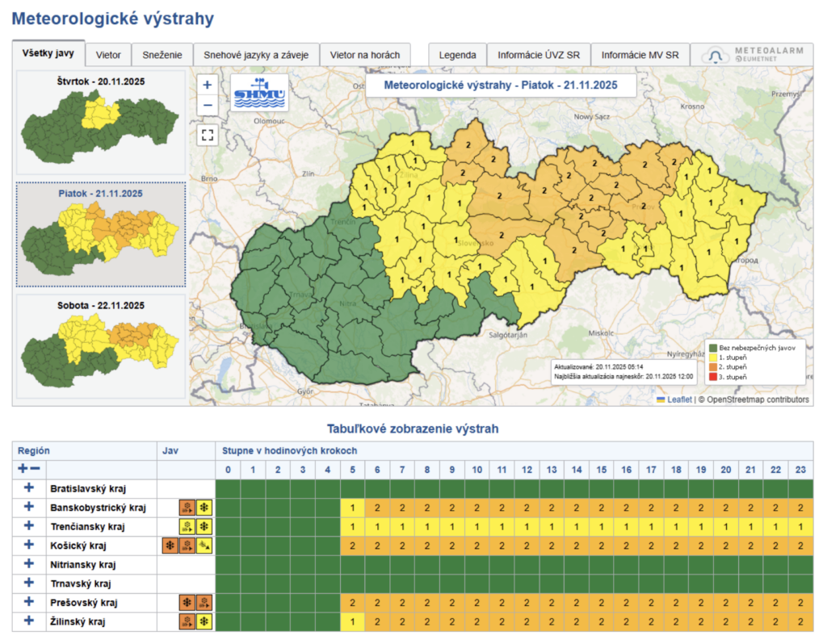Toggle fullscreen map view
Image resolution: width=827 pixels, height=644 pixels.
(x=208, y=134)
